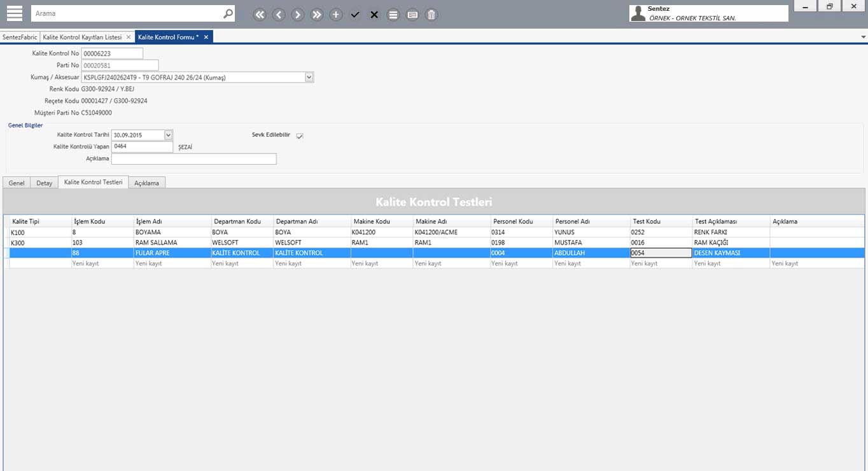The height and width of the screenshot is (471, 868).
Task: Close the Kalite Kontrol Formu tab
Action: (206, 37)
